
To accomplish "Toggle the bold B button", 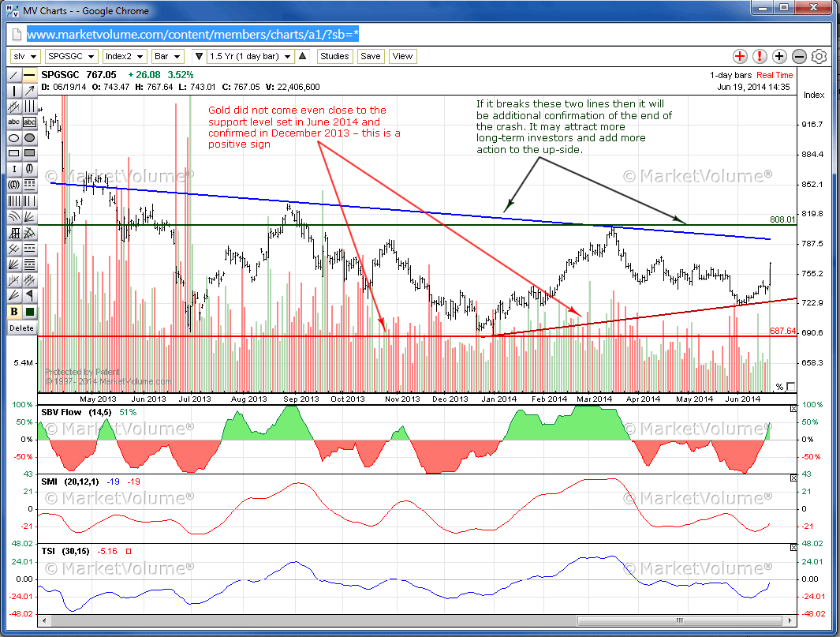I will (14, 312).
